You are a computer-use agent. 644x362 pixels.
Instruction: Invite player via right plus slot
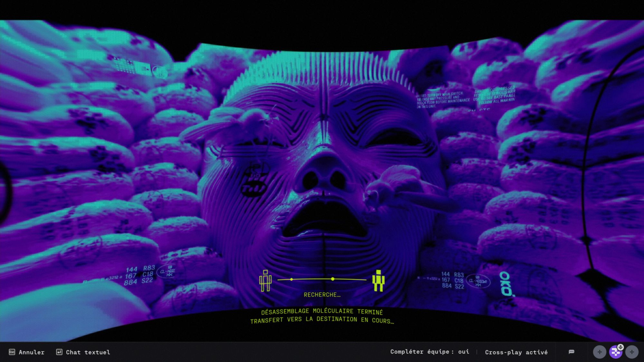click(632, 352)
